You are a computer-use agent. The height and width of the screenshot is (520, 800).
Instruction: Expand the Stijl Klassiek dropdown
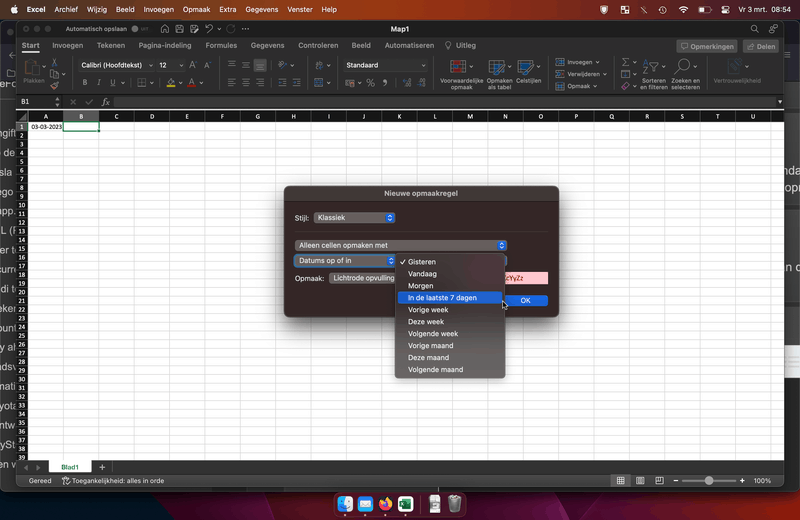(x=354, y=217)
